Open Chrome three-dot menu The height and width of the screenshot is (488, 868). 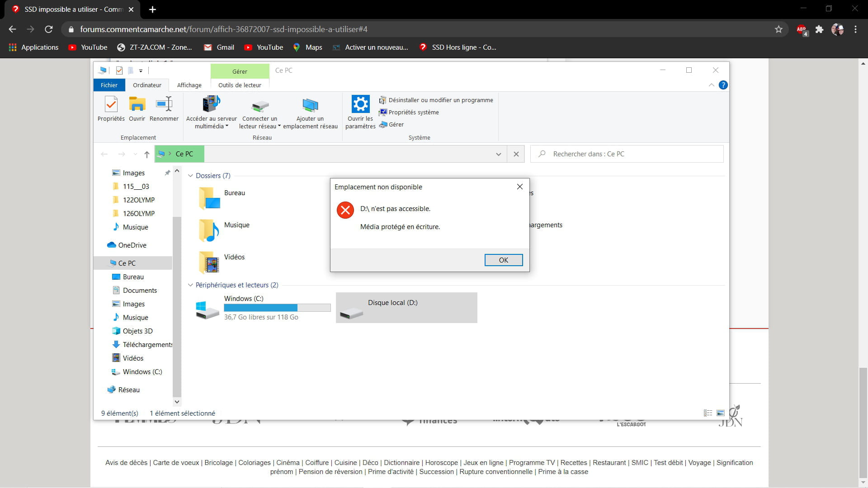[855, 29]
